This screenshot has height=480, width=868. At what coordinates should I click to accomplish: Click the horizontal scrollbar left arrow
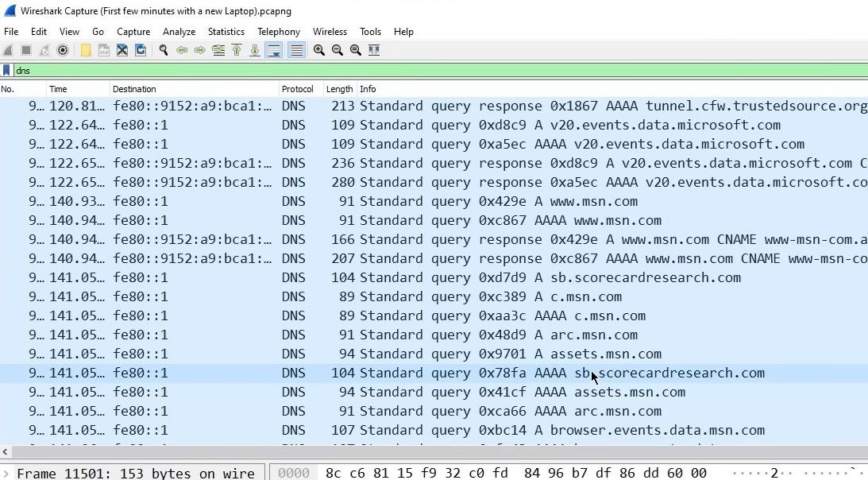pos(5,451)
